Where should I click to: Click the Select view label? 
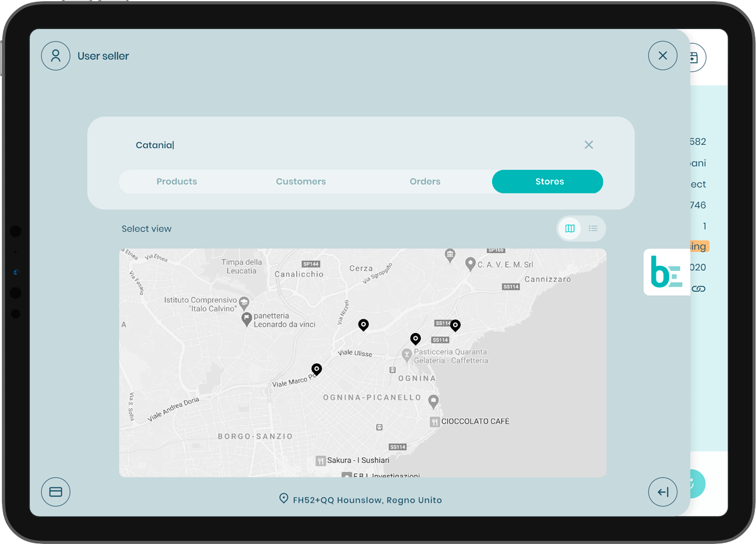click(147, 229)
